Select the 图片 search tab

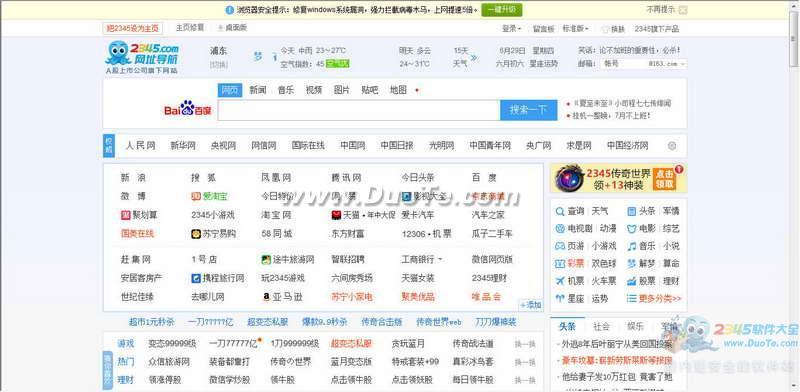342,90
